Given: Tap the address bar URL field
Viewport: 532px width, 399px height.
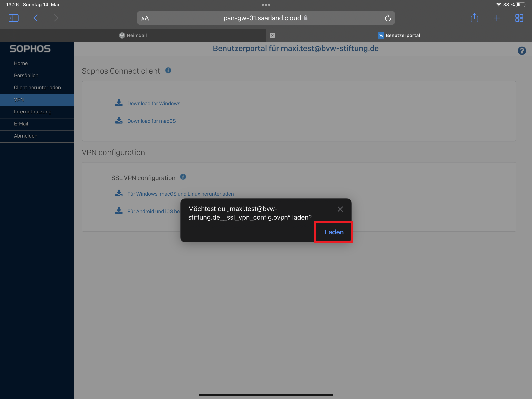Looking at the screenshot, I should pyautogui.click(x=266, y=18).
